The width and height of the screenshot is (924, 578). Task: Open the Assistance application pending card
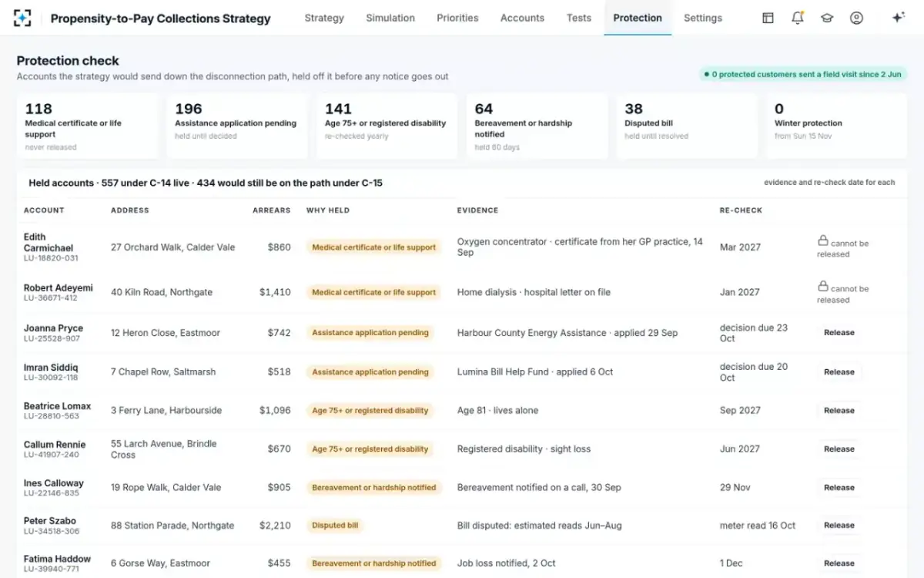click(236, 126)
